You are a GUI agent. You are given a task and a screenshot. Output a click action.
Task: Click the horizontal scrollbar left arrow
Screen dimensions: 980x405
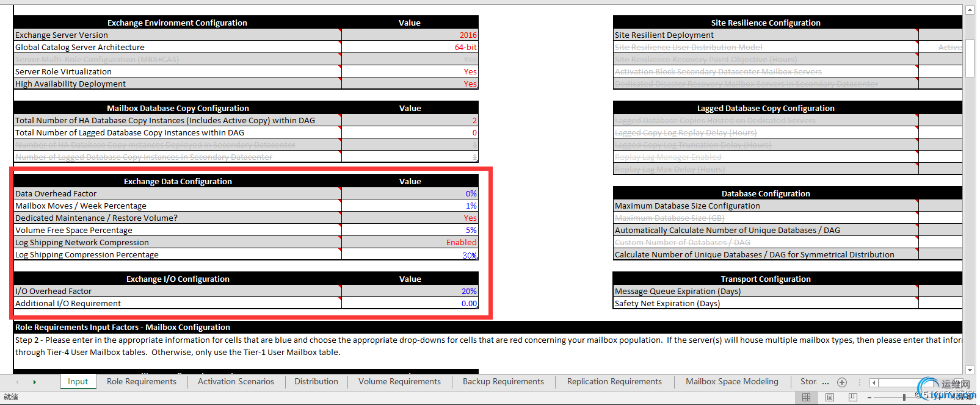pos(874,382)
